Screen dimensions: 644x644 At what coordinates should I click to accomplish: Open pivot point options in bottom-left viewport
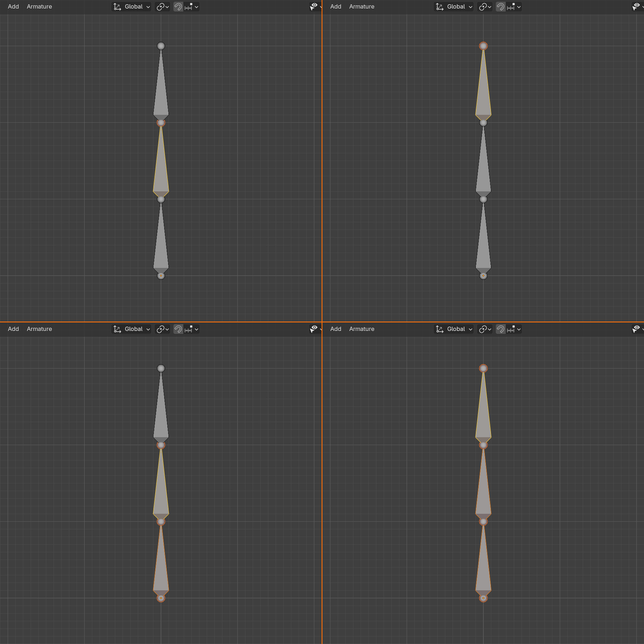tap(163, 329)
